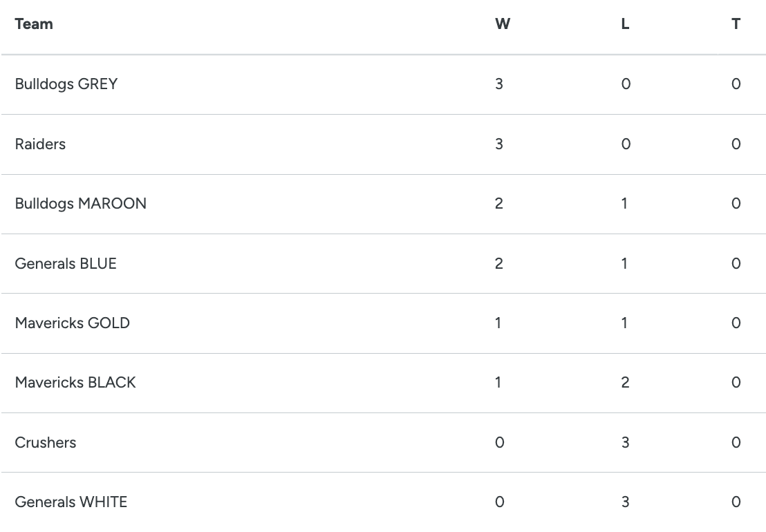The image size is (766, 532).
Task: Click the W column header
Action: (503, 24)
